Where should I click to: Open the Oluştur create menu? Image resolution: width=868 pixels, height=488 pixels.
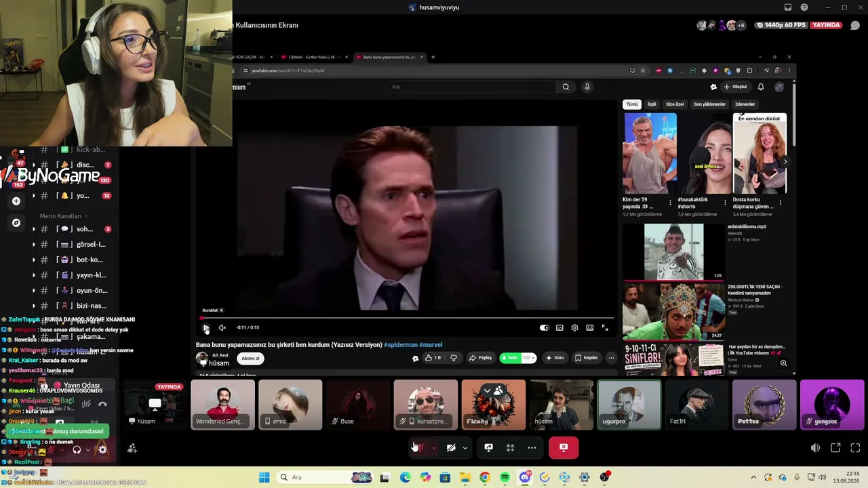point(736,87)
